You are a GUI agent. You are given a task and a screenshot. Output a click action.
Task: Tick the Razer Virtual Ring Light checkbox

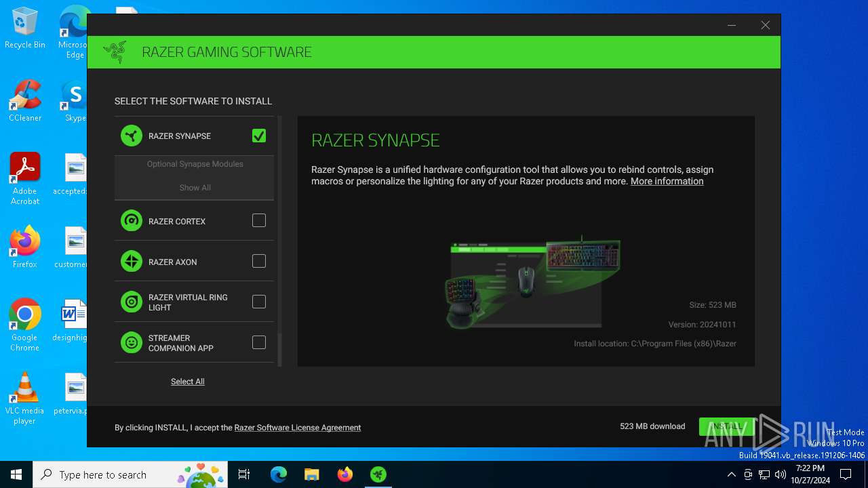pyautogui.click(x=259, y=302)
